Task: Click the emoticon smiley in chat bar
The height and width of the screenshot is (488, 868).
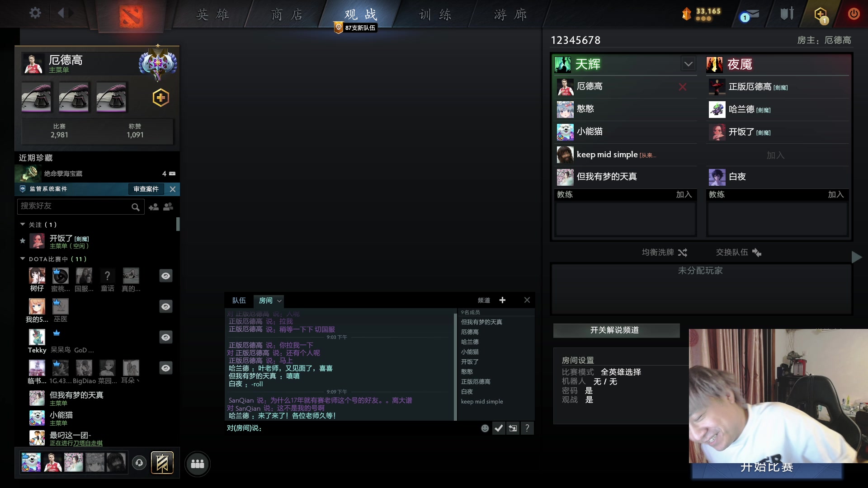Action: pyautogui.click(x=485, y=428)
